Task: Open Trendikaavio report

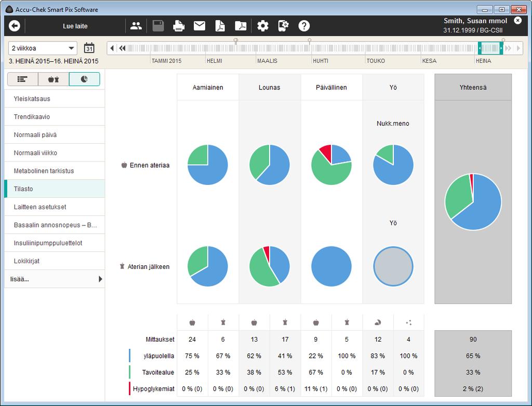Action: 55,117
